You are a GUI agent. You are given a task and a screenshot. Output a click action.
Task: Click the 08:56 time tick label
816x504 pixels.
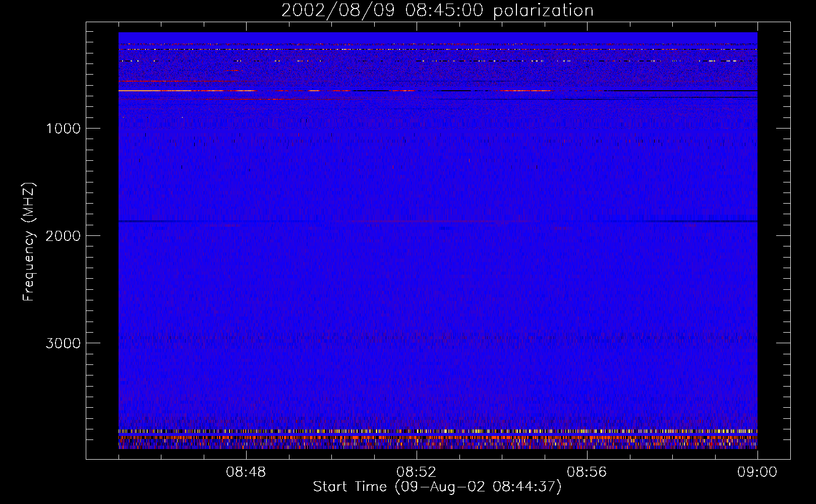(x=587, y=472)
